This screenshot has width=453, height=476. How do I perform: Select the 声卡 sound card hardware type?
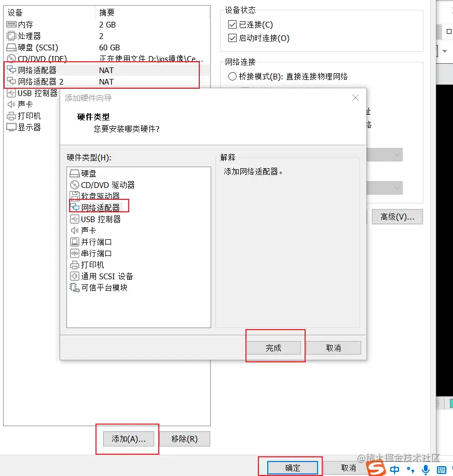[88, 230]
